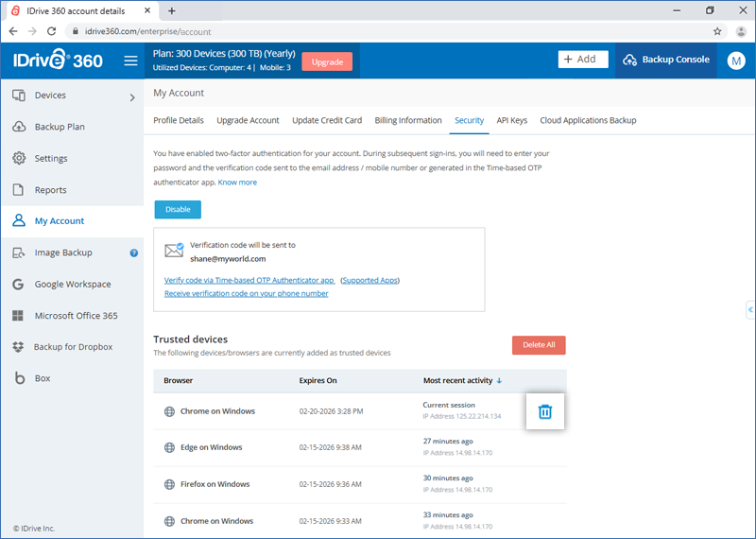Sort by Most recent activity column

tap(462, 380)
